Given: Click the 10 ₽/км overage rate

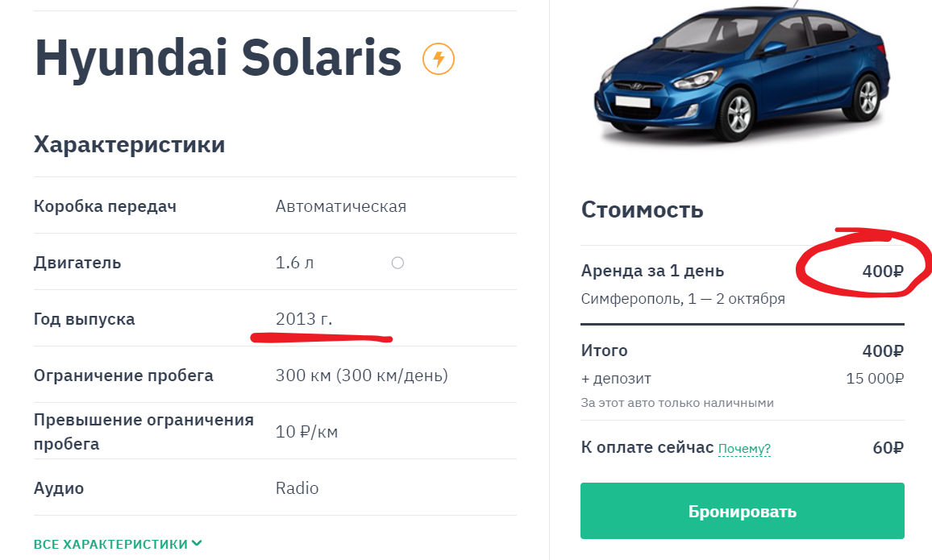Looking at the screenshot, I should pos(306,432).
